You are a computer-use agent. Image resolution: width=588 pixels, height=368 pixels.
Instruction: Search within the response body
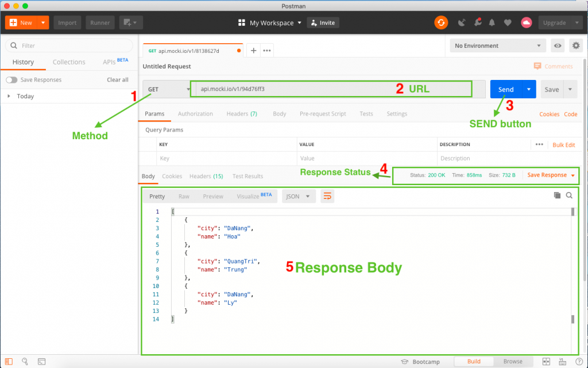569,195
